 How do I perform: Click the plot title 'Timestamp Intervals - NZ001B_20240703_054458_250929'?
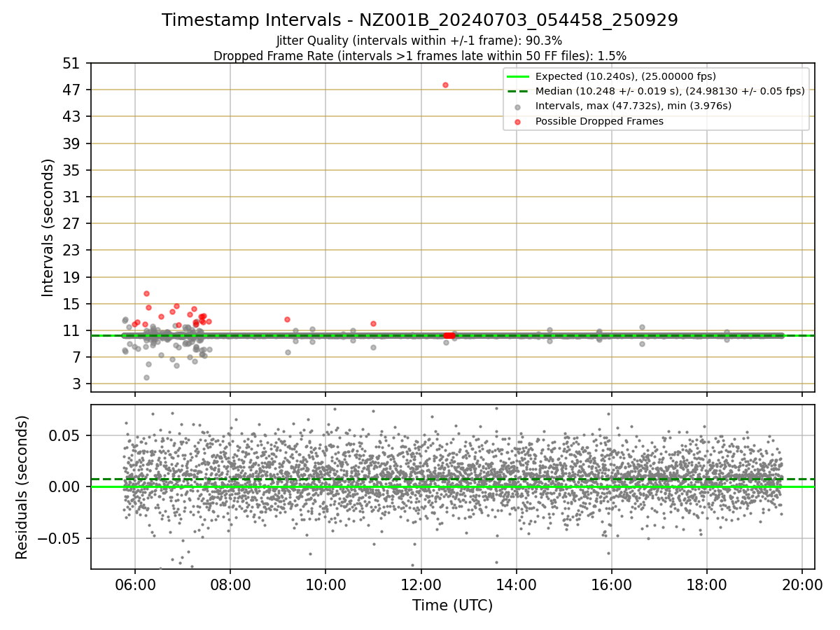[420, 20]
